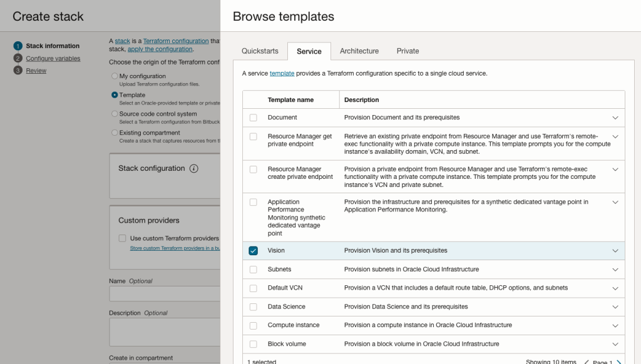Click the Name optional input field
This screenshot has height=364, width=641.
click(x=164, y=294)
